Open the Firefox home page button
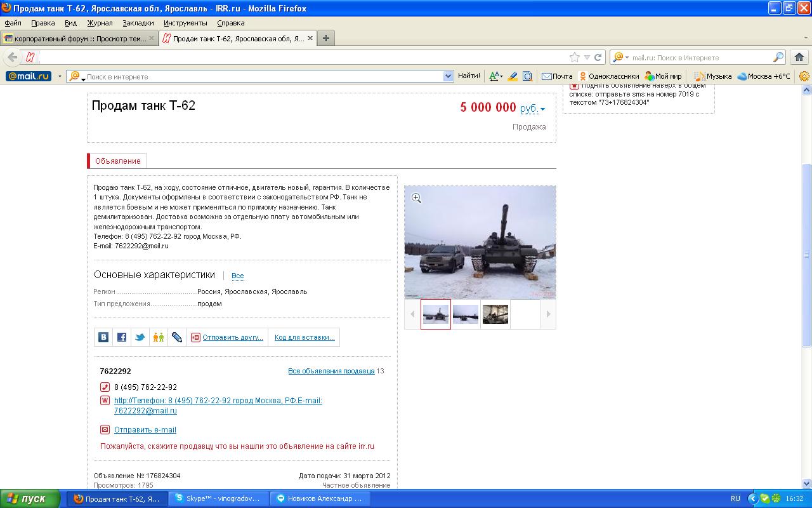Screen dimensions: 812x508 coord(799,57)
